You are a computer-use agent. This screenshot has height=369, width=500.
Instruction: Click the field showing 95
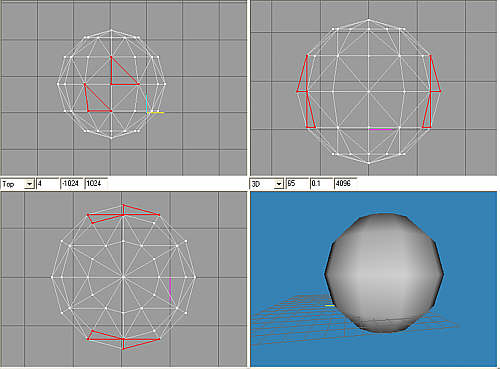296,184
